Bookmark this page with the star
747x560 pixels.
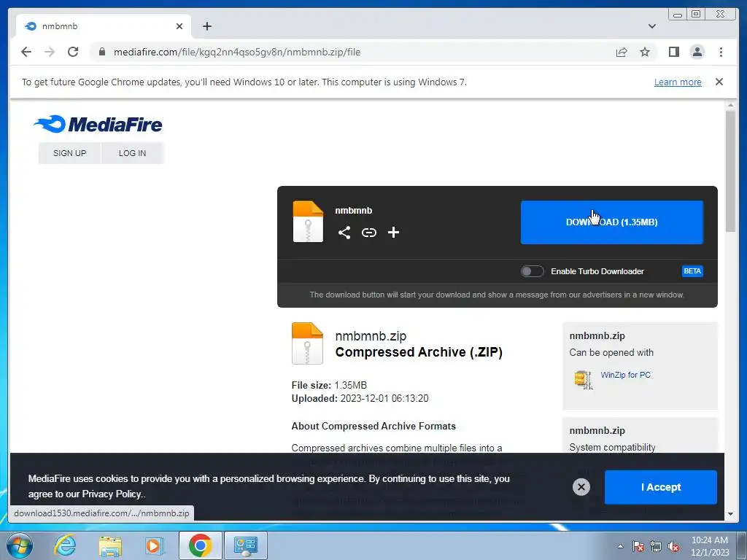point(645,52)
